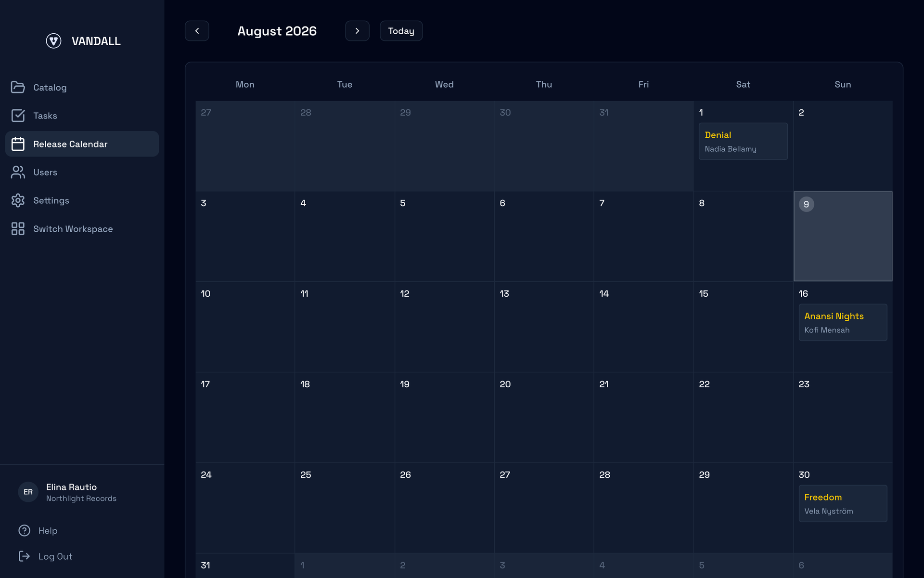Screen dimensions: 924x578
Task: Click the Tasks checkmark icon
Action: click(x=18, y=116)
